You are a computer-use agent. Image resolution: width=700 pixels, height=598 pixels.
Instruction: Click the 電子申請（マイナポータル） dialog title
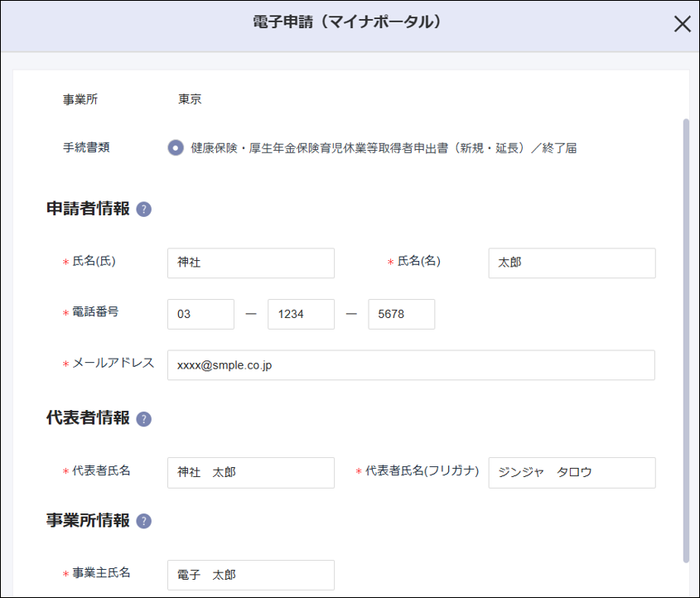347,22
